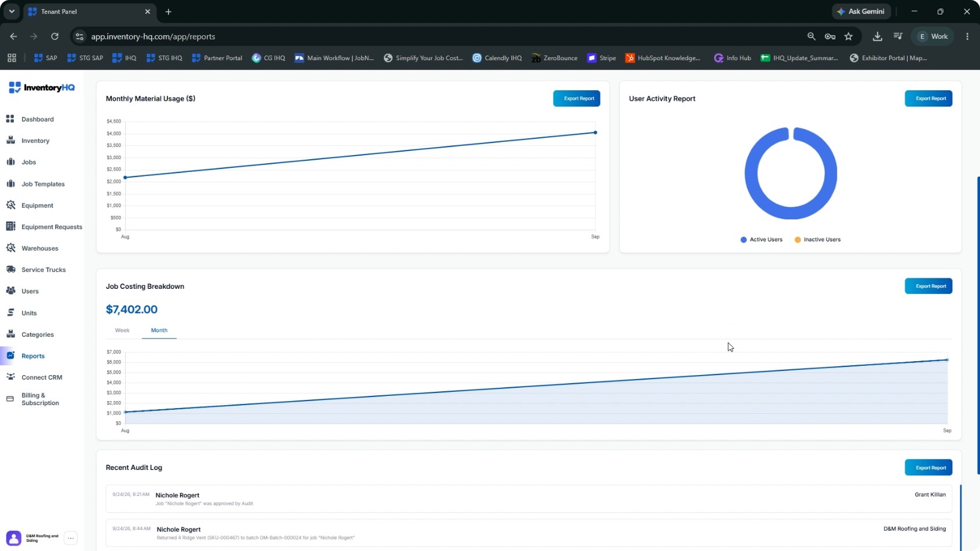Click the Equipment sidebar icon
This screenshot has width=980, height=551.
pos(10,205)
